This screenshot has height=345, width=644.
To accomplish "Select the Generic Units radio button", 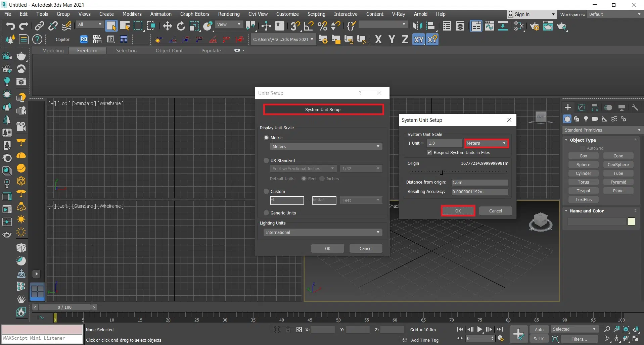I will [266, 213].
